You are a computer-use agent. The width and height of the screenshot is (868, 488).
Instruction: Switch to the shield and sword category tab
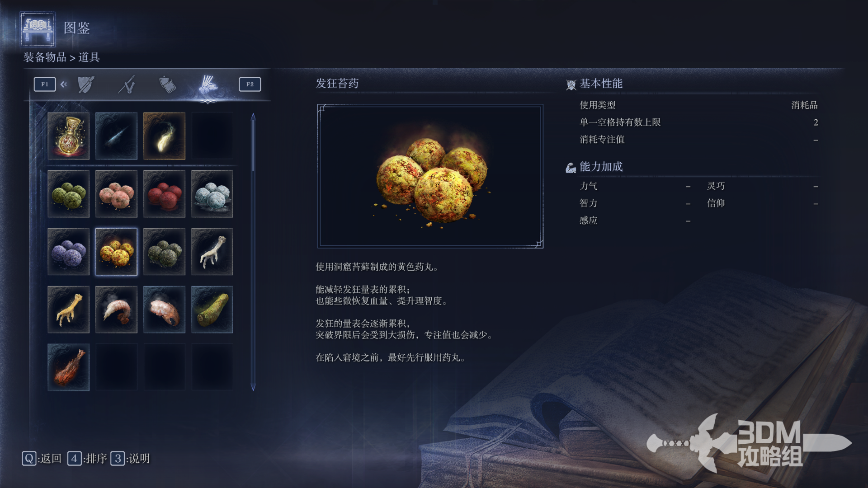point(86,84)
